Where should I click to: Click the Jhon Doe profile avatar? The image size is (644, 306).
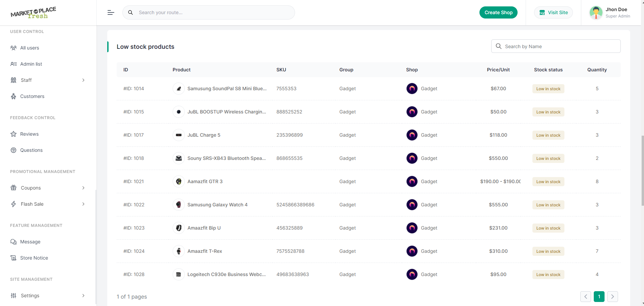click(x=596, y=12)
